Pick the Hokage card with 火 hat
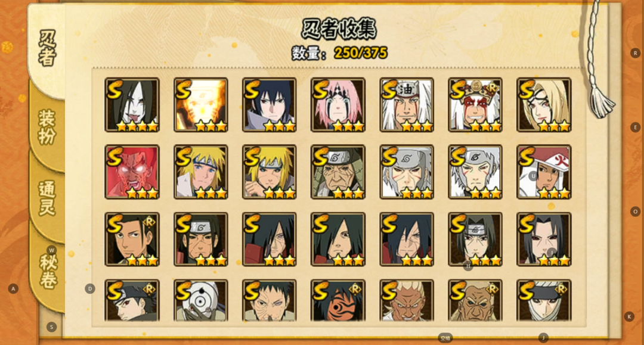This screenshot has width=644, height=345. click(544, 172)
